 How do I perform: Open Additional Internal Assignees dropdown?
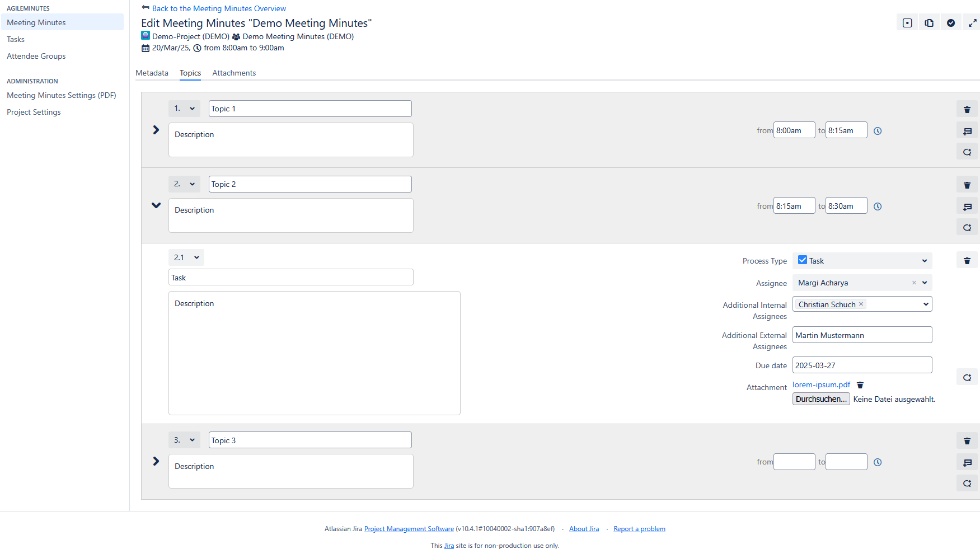click(x=926, y=304)
